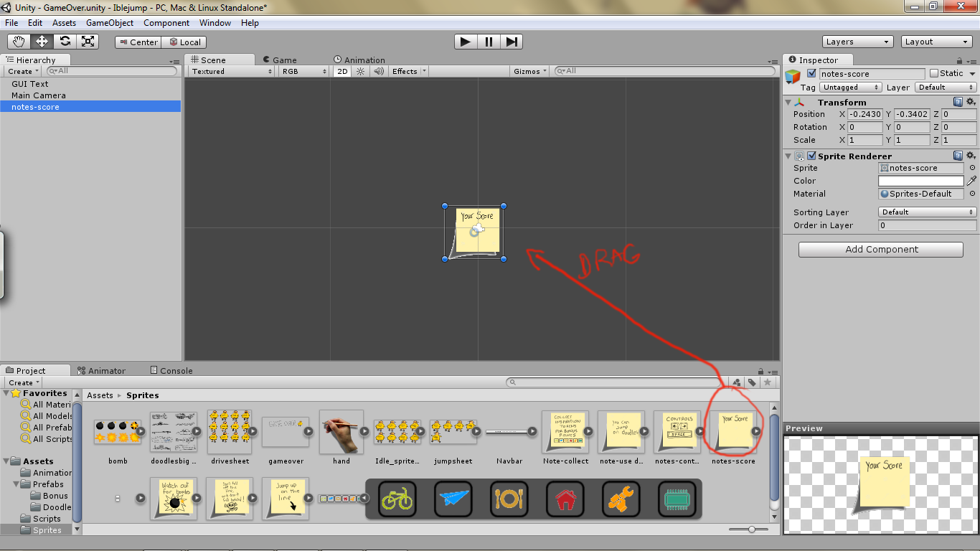Open the Layout dropdown
The width and height of the screenshot is (980, 551).
pyautogui.click(x=937, y=42)
